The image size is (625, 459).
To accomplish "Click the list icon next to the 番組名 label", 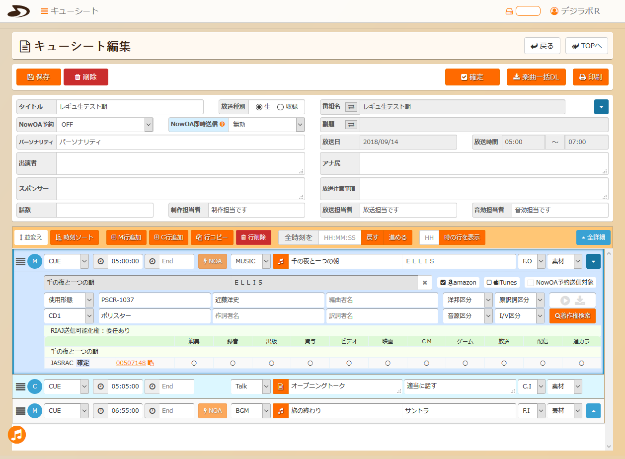I will (x=352, y=105).
